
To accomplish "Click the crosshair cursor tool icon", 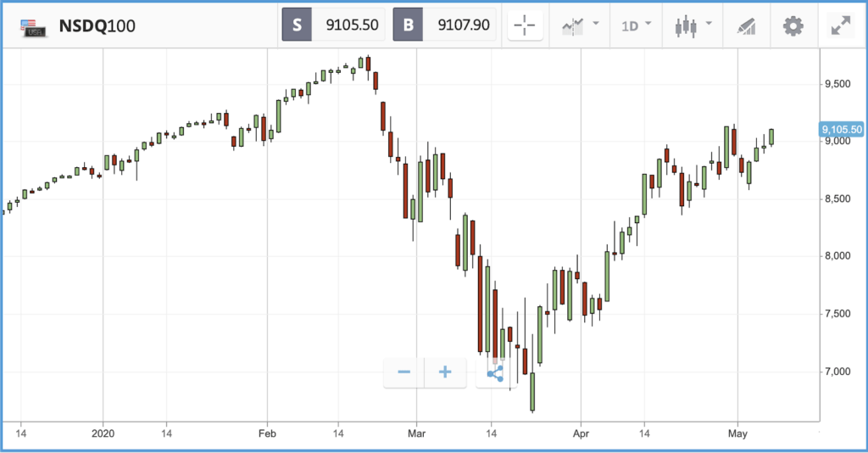I will coord(524,25).
